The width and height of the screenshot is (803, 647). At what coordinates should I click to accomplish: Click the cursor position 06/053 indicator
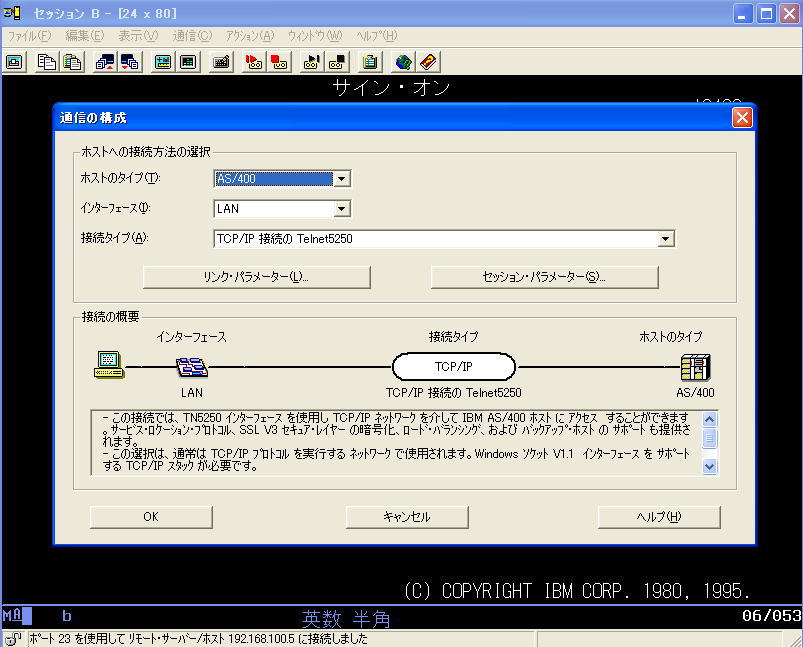tap(771, 615)
